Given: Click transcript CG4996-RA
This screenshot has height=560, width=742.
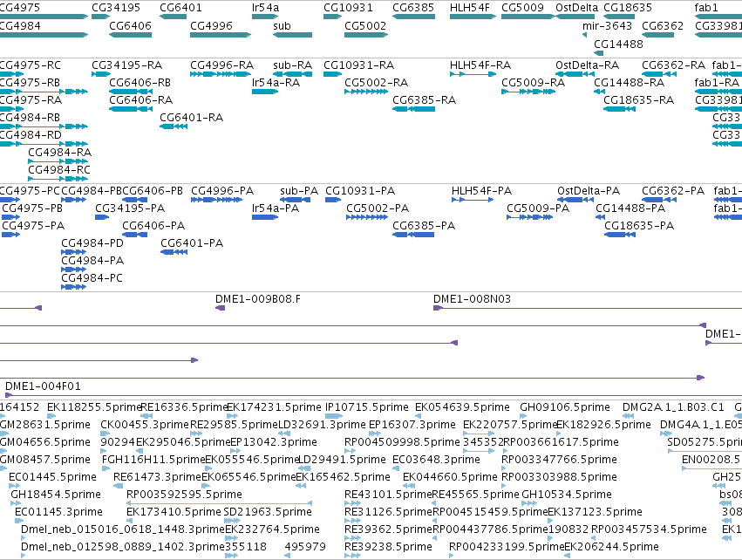Looking at the screenshot, I should click(222, 65).
